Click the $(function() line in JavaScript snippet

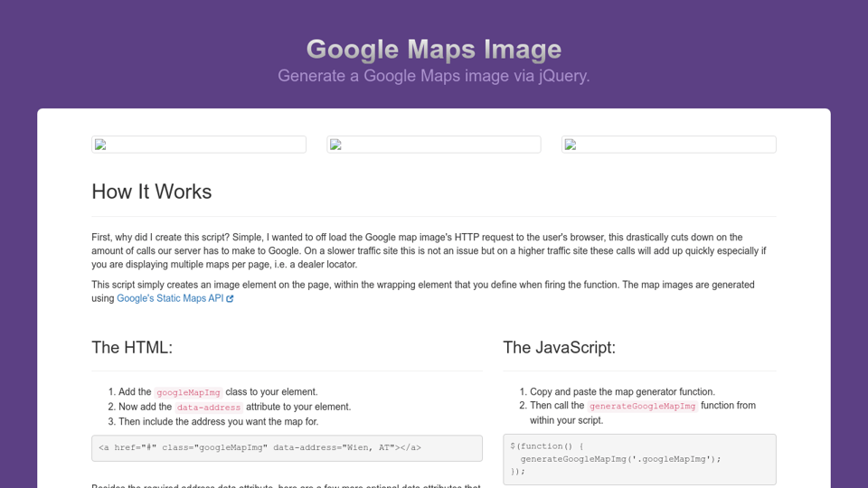tap(547, 446)
